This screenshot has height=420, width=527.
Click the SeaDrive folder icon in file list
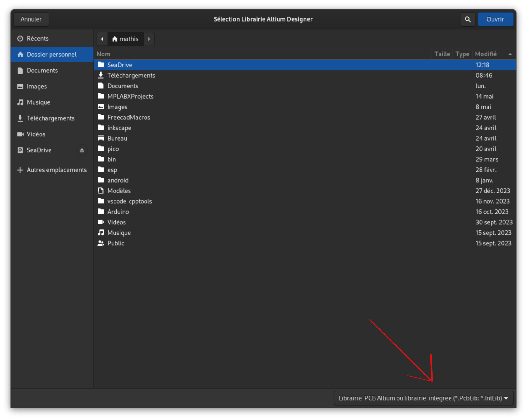101,65
